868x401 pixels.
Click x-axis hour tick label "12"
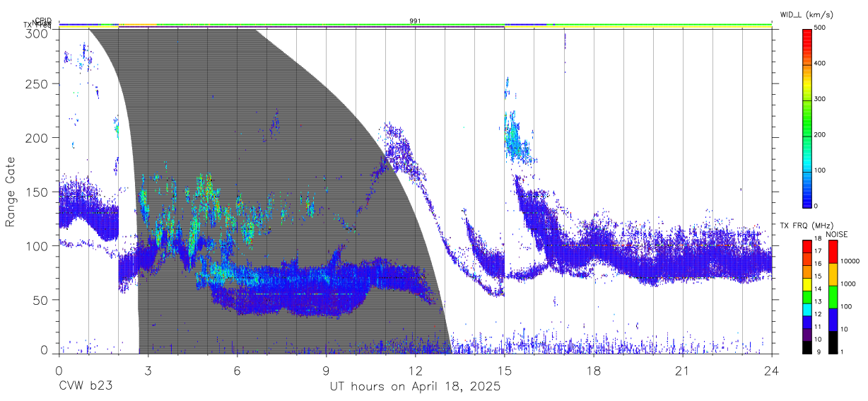(415, 371)
